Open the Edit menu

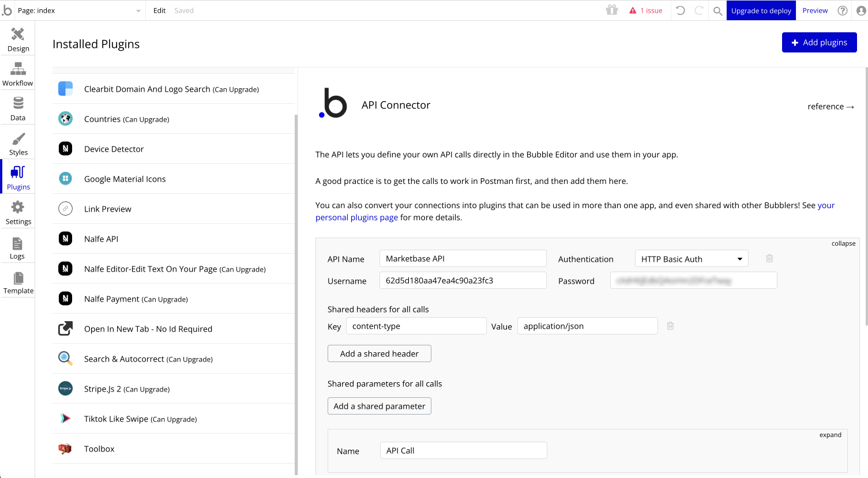click(159, 10)
